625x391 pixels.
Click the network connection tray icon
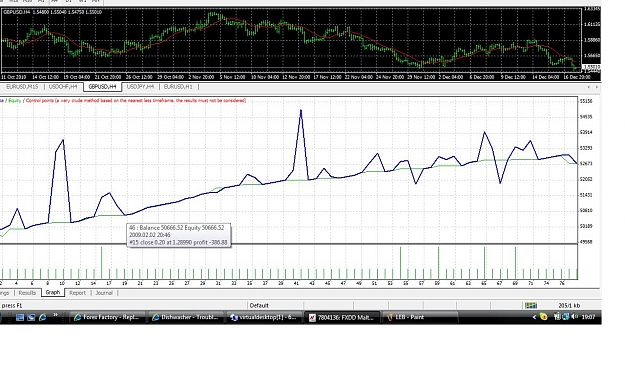coord(566,317)
